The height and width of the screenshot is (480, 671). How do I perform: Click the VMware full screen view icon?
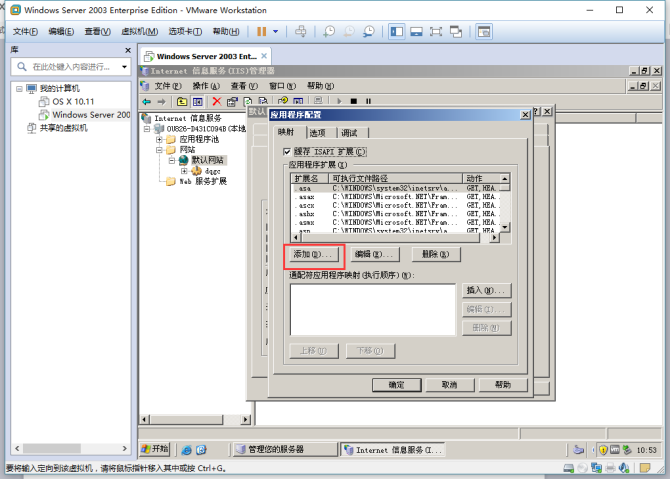[x=436, y=32]
